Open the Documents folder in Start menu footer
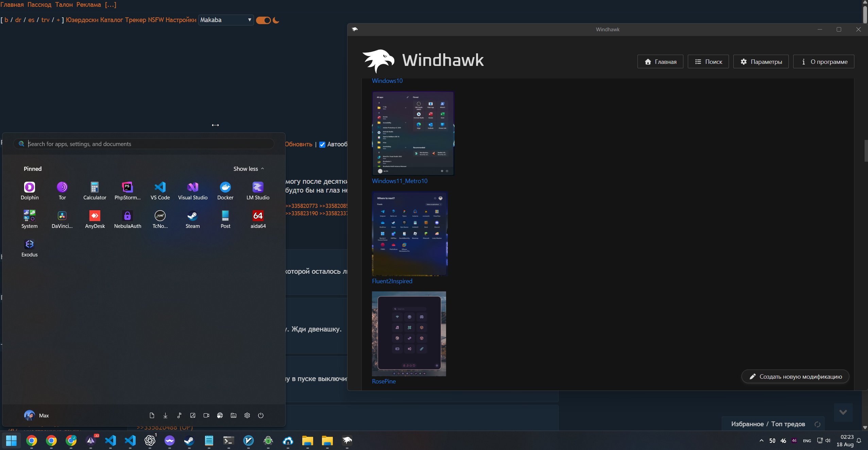Screen dimensions: 868x450 coord(152,415)
